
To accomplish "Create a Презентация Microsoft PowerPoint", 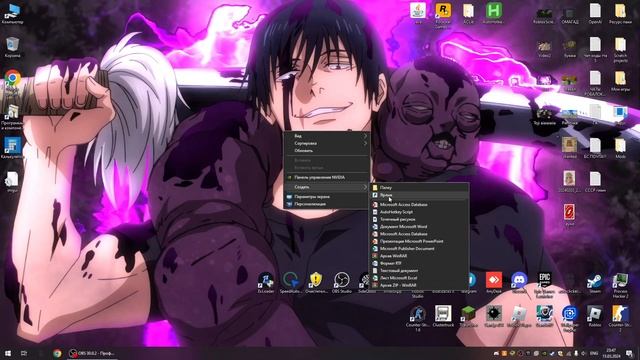I will tap(419, 241).
